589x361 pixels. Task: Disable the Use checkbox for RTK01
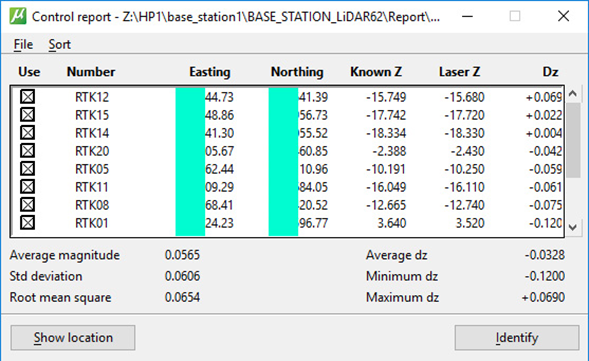pyautogui.click(x=27, y=223)
